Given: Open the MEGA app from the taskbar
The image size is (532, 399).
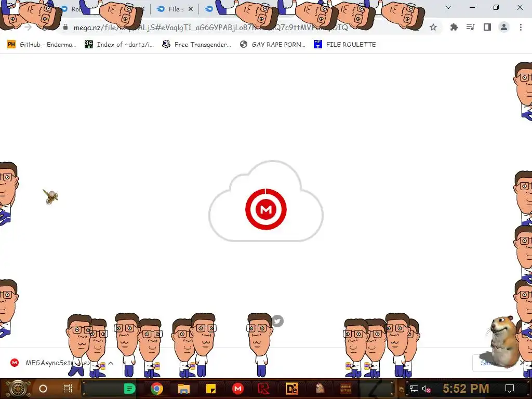Looking at the screenshot, I should coord(238,389).
